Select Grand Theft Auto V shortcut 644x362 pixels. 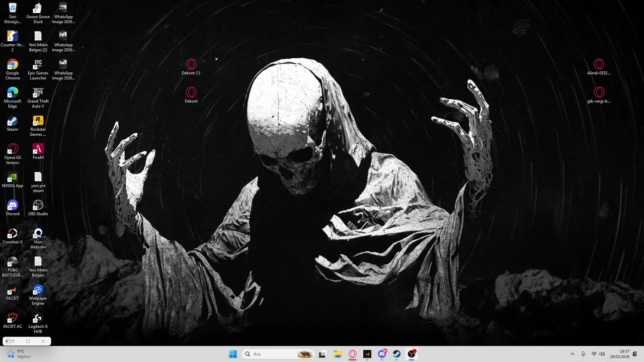[x=38, y=98]
